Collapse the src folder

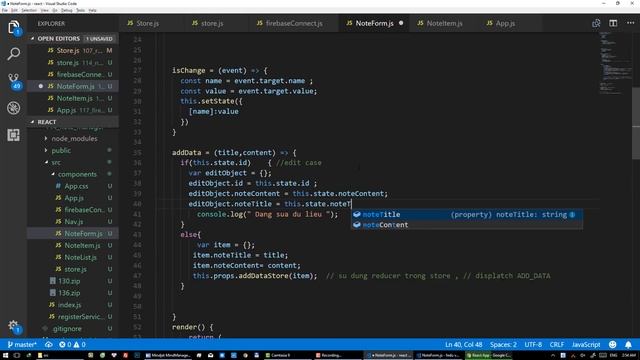(46, 162)
